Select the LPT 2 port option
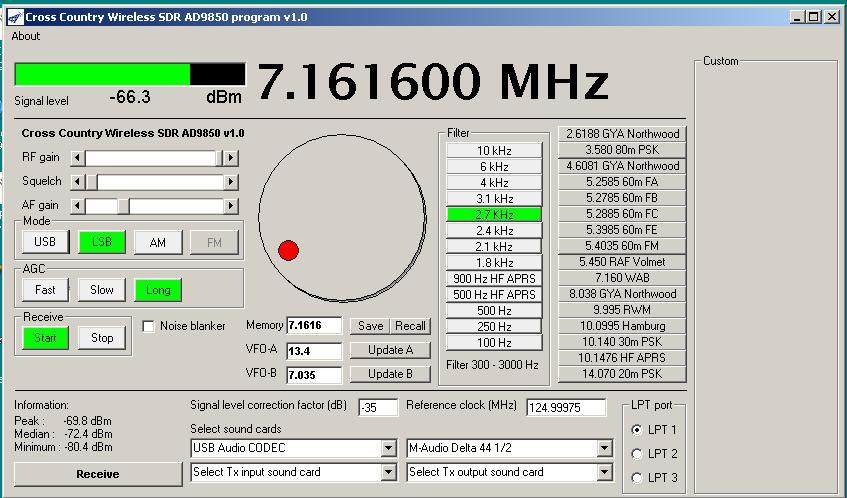The image size is (847, 498). (x=638, y=454)
